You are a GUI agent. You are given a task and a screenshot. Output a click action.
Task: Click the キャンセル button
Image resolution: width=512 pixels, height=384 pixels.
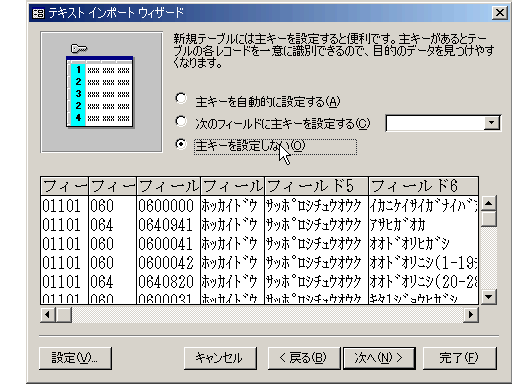pyautogui.click(x=220, y=358)
